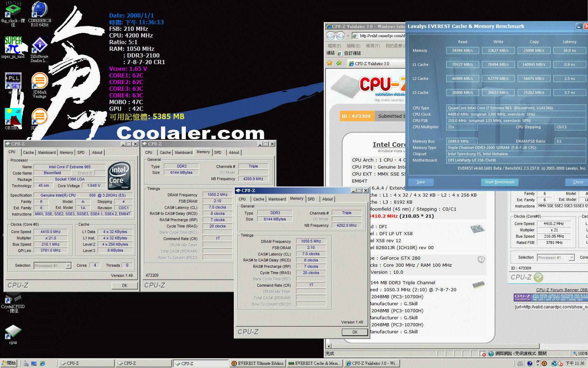
Task: Open the 檔案(F) menu in Internet Explorer
Action: click(x=334, y=46)
